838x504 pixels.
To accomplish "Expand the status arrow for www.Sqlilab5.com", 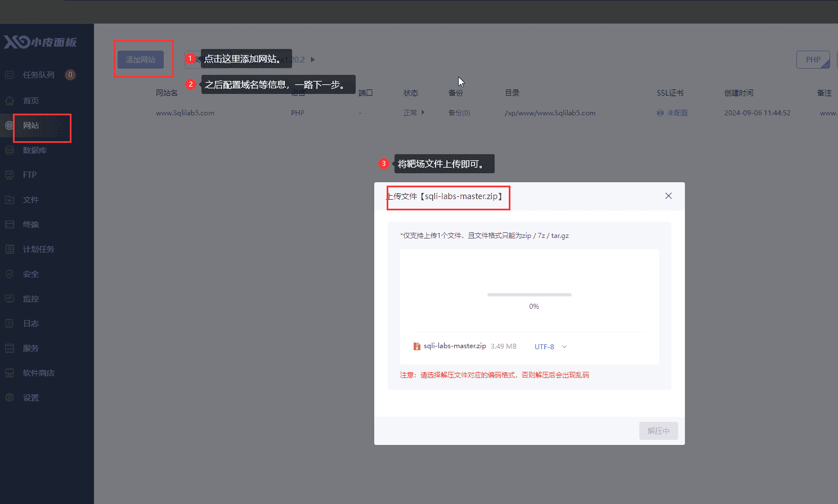I will [x=423, y=112].
